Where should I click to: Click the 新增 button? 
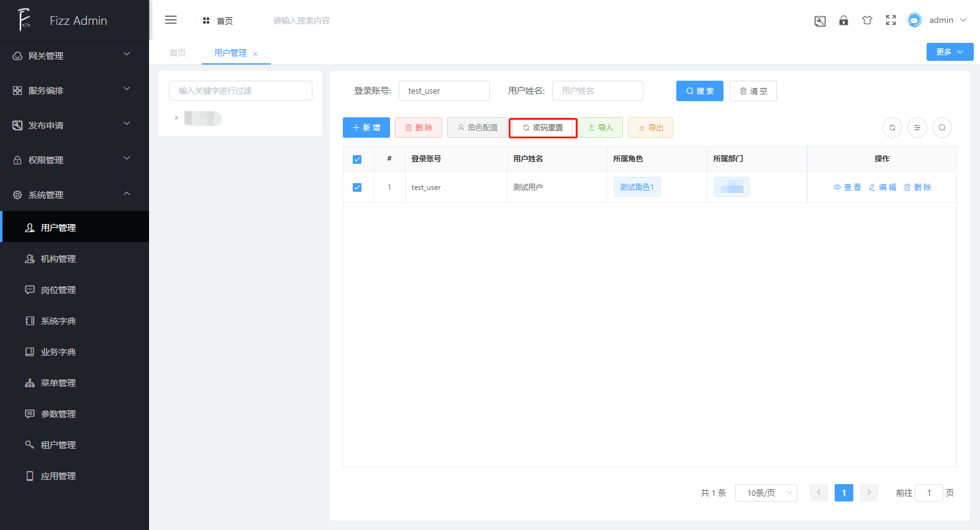pyautogui.click(x=366, y=127)
